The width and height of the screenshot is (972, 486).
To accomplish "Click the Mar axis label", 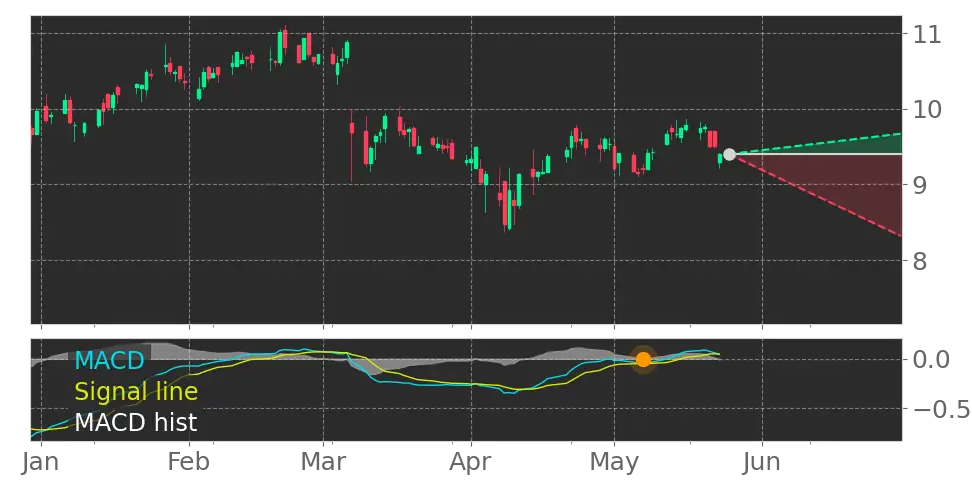I will [323, 462].
